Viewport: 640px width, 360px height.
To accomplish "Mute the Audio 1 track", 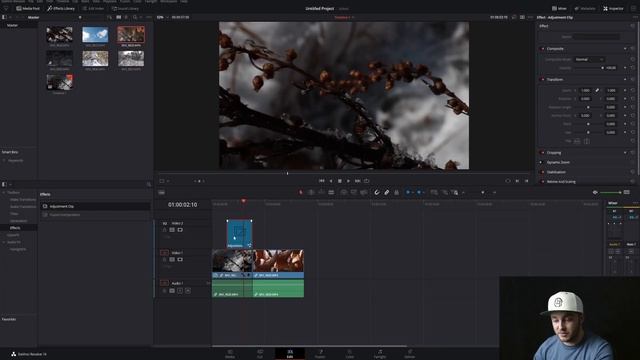I will (188, 291).
